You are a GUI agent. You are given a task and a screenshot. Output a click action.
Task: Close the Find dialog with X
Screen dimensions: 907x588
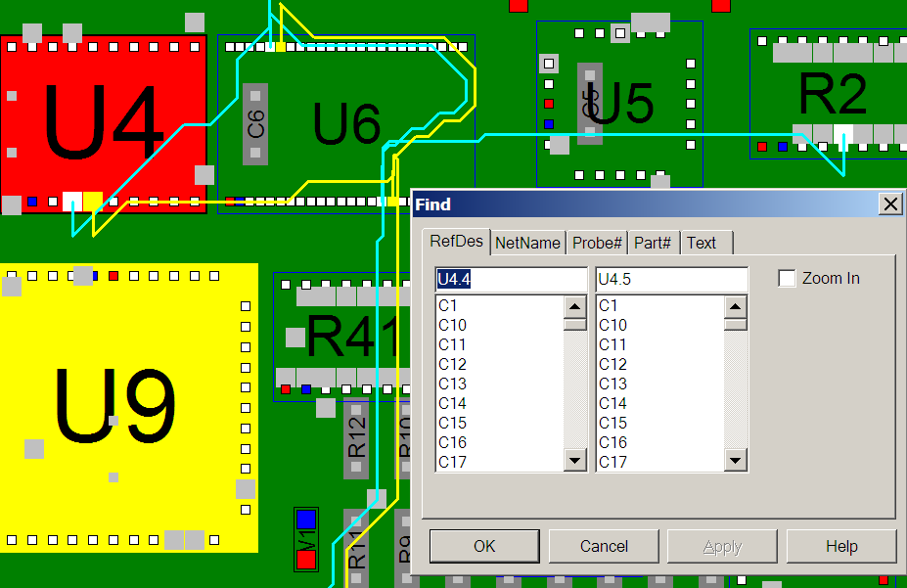[890, 204]
